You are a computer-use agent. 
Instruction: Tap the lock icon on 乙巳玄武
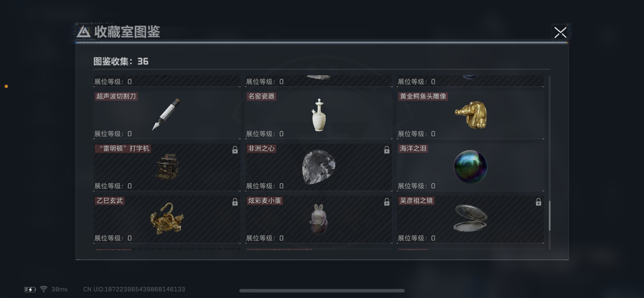(x=235, y=202)
